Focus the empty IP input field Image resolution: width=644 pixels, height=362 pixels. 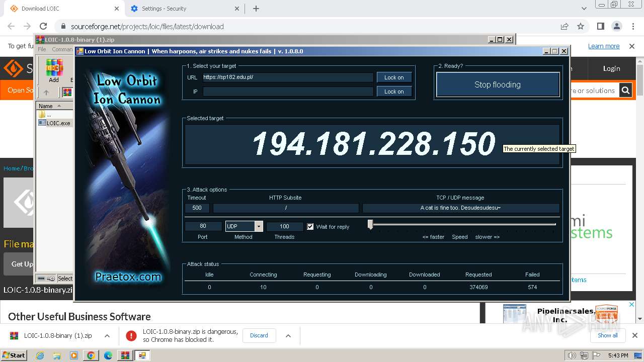[288, 92]
